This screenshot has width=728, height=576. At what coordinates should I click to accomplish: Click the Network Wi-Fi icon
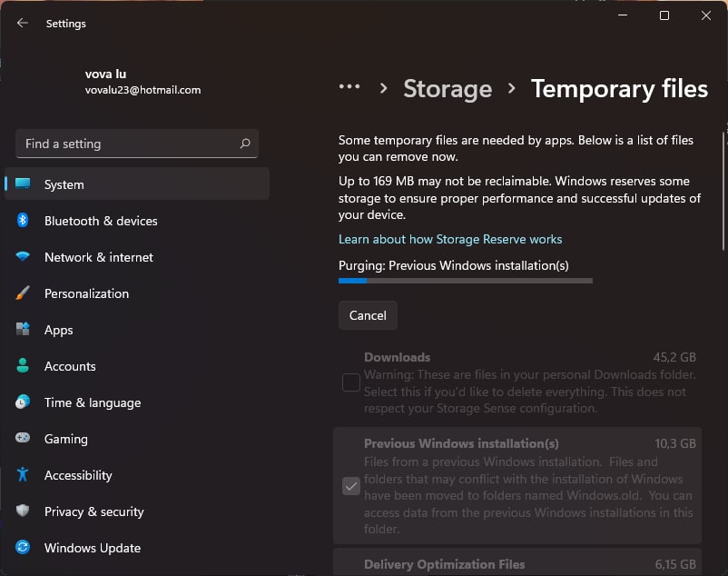[x=23, y=256]
